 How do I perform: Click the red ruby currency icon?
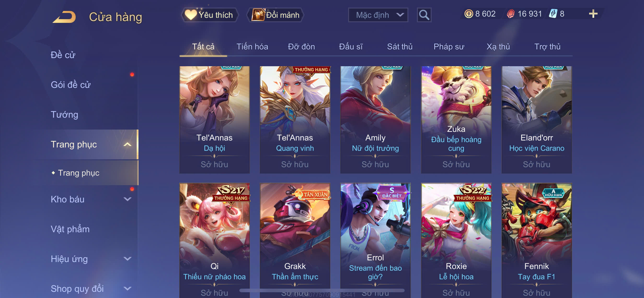[x=511, y=14]
